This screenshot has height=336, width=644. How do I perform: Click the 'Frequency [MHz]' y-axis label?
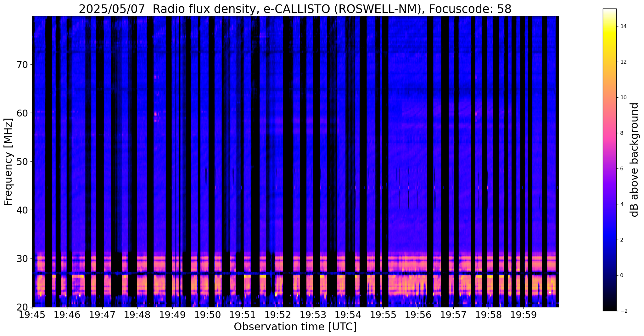click(x=8, y=162)
